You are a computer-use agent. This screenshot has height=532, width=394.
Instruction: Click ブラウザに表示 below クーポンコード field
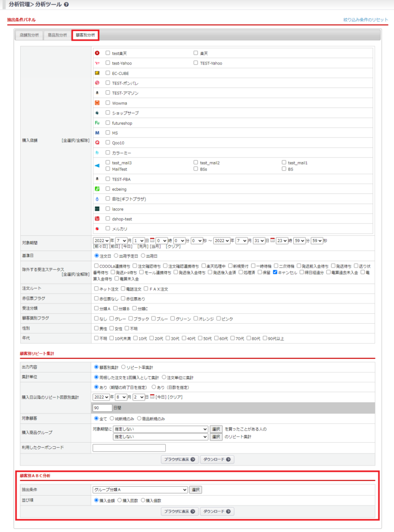[179, 459]
